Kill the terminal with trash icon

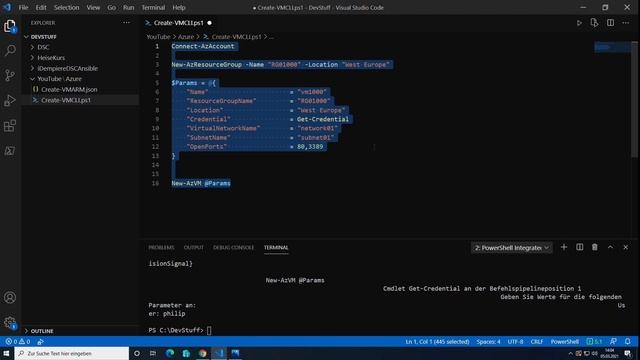tap(595, 247)
